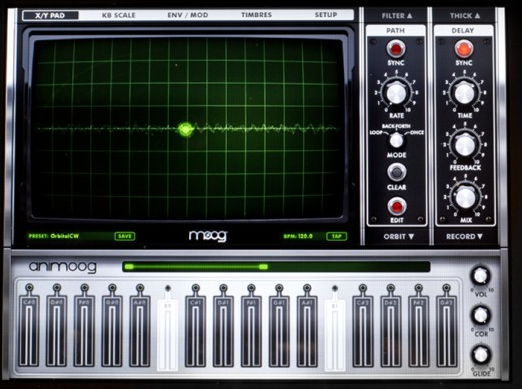Play the D#2 key
Screen dimensions: 522x389
click(391, 331)
